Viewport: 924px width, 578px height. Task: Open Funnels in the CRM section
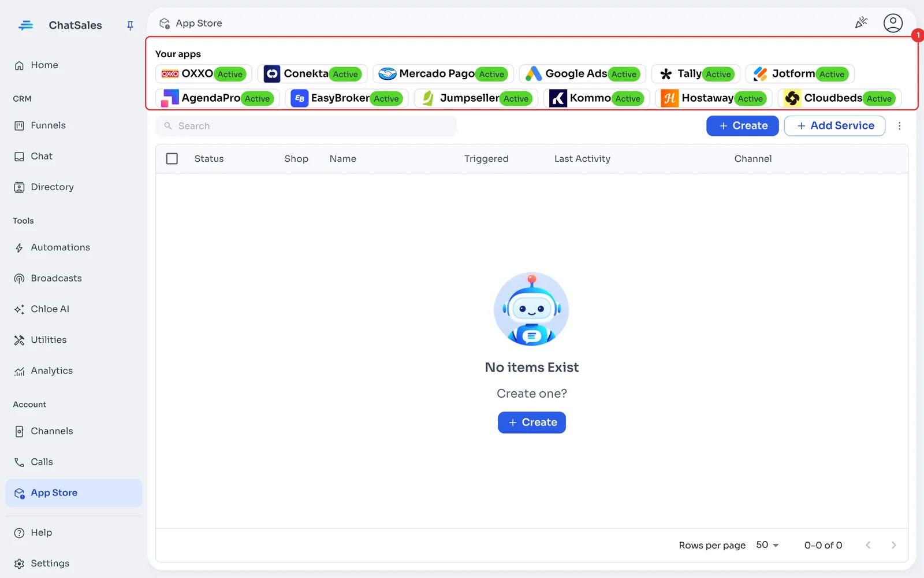click(x=74, y=125)
